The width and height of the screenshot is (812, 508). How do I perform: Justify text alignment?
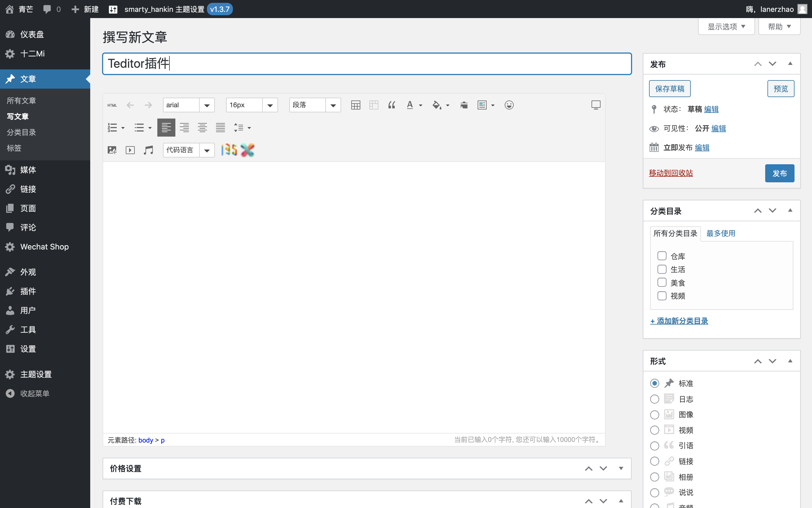[220, 128]
